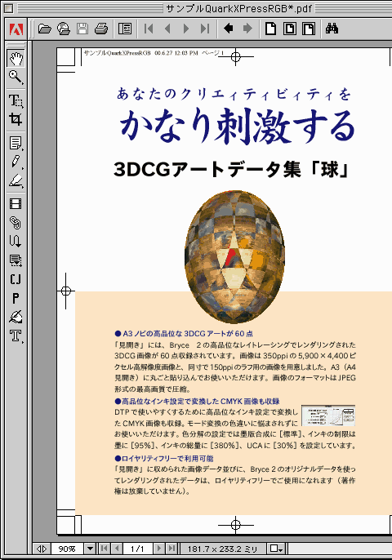Select the Zoom magnifier tool
This screenshot has width=392, height=560.
coord(16,77)
